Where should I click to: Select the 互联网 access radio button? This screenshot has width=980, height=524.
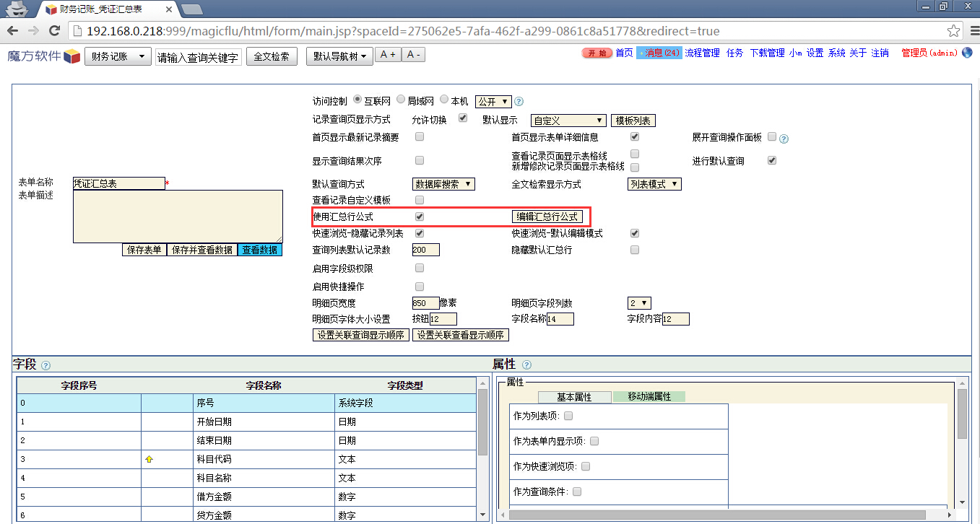[357, 100]
